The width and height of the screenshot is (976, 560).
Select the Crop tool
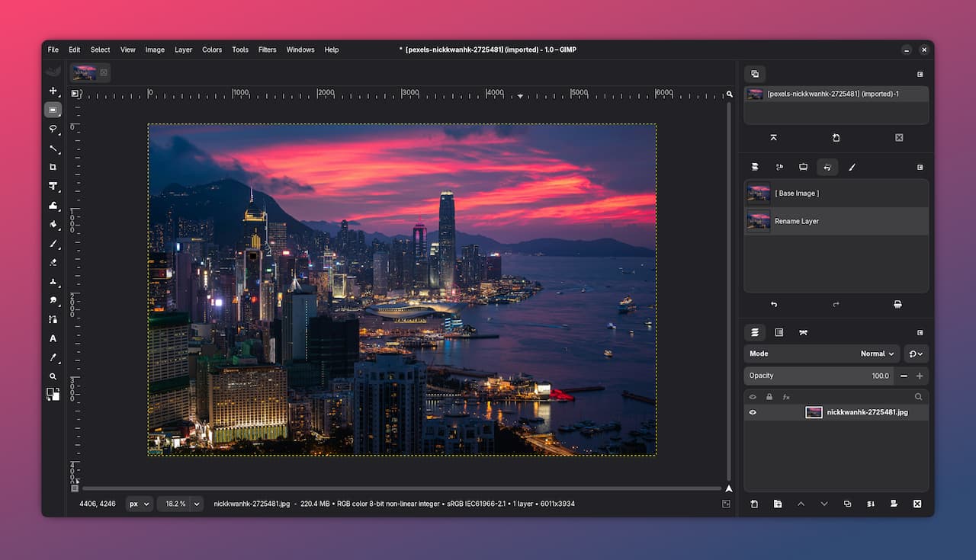coord(53,167)
